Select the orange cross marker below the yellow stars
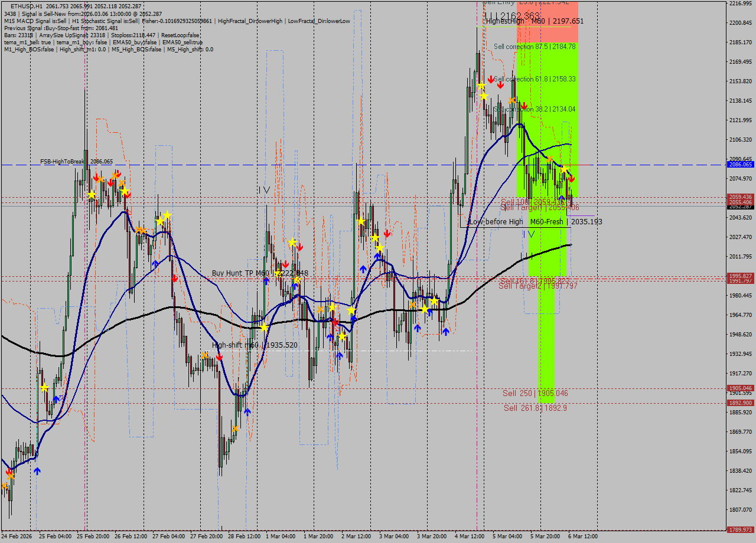 pyautogui.click(x=512, y=100)
